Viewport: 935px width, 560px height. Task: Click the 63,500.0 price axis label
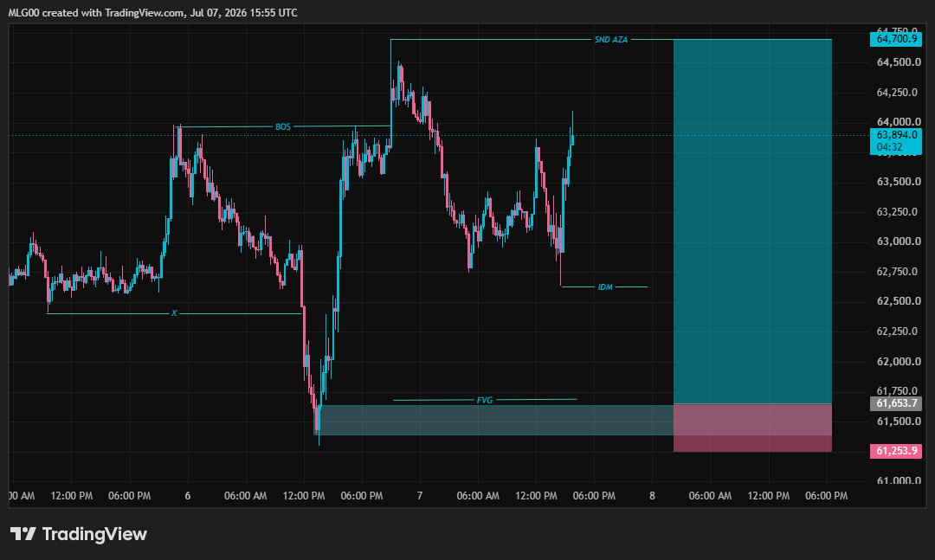tap(899, 181)
